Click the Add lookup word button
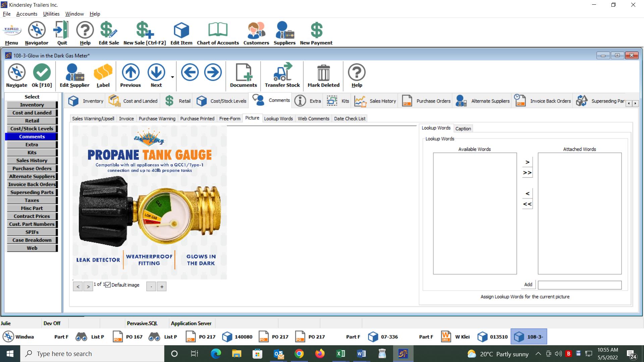 528,285
